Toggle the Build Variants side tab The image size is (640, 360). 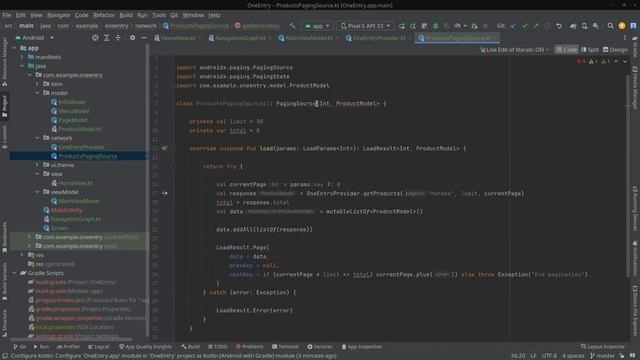click(4, 281)
